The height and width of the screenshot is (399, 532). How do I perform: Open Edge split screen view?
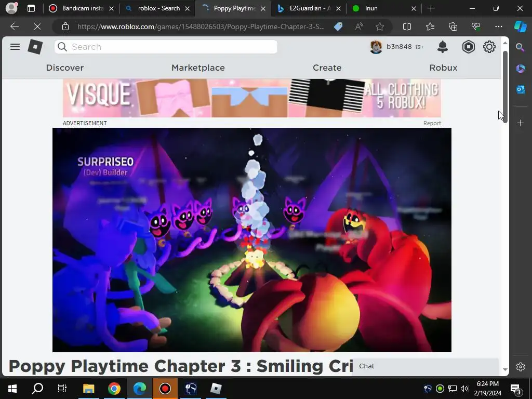click(407, 26)
